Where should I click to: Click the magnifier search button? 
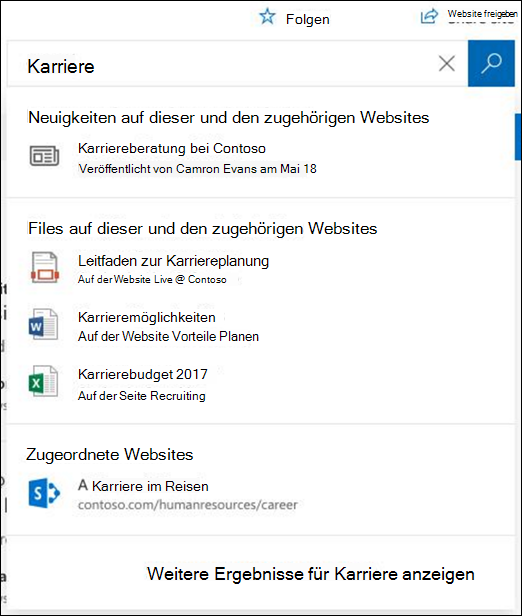[x=491, y=63]
